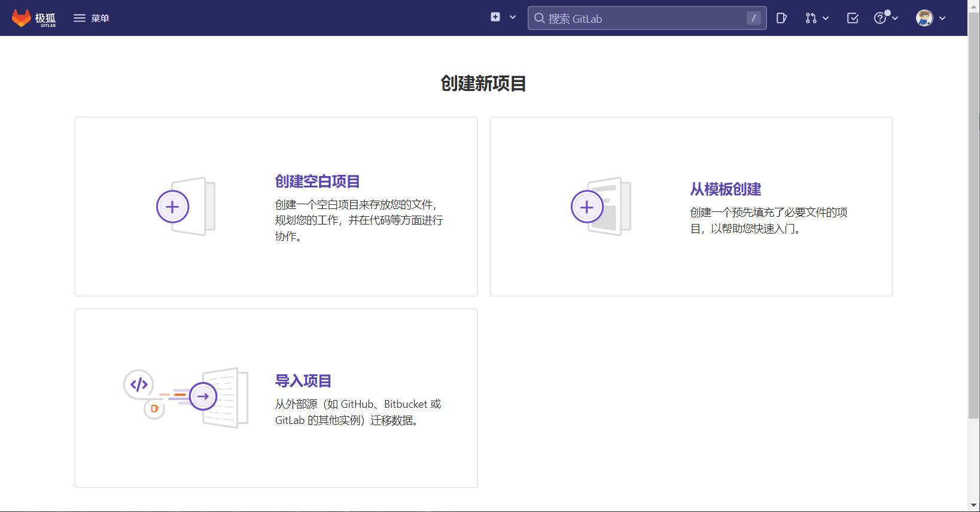Click the arrow illustration on the import project card
The width and height of the screenshot is (980, 512).
[x=203, y=396]
